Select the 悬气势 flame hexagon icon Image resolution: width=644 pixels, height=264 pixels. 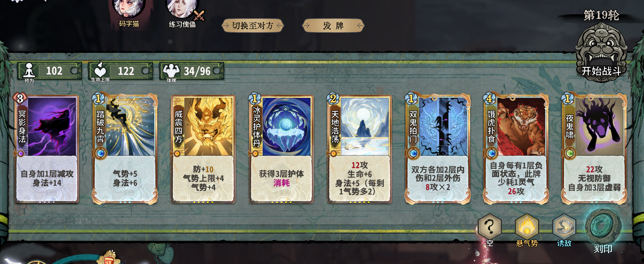pos(527,226)
